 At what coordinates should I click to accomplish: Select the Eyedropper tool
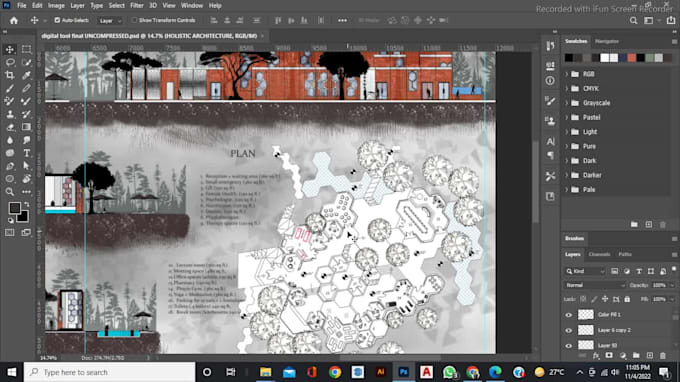(26, 75)
